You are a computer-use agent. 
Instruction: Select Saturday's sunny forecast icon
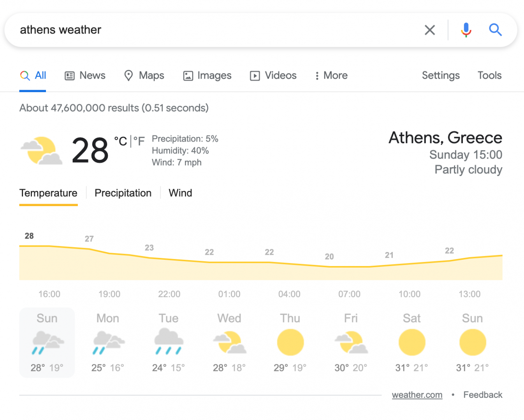click(x=412, y=342)
